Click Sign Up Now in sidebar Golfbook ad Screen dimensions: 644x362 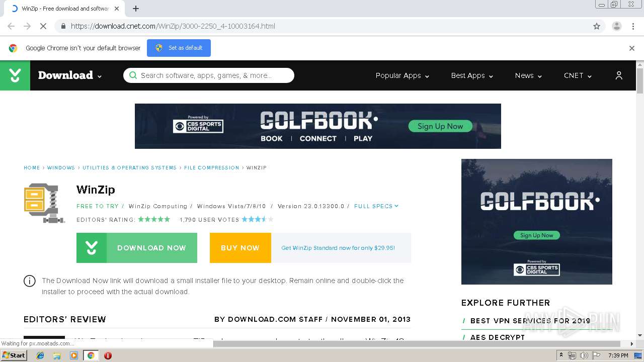click(x=536, y=235)
